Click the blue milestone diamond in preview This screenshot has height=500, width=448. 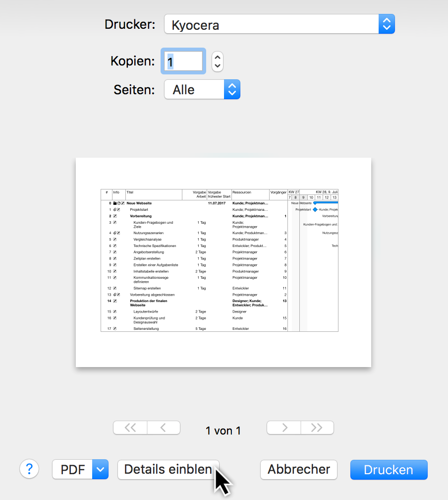coord(315,209)
